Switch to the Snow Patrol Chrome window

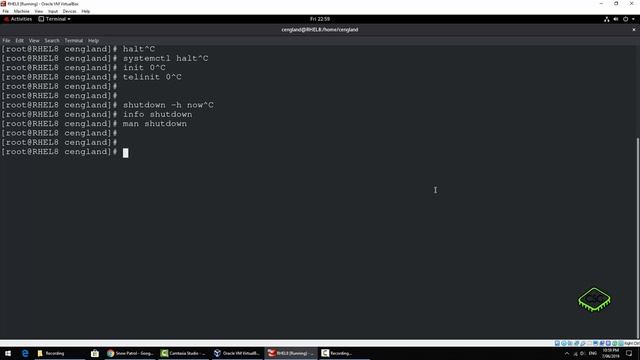[x=130, y=353]
